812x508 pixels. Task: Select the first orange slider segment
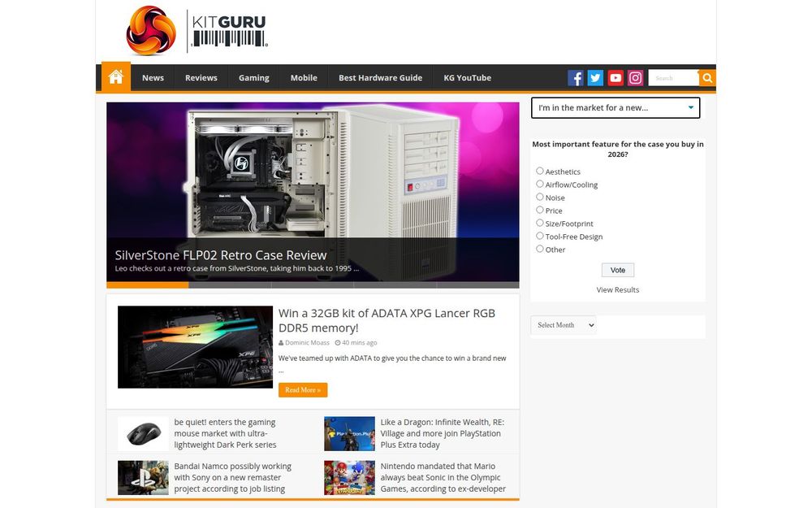148,284
